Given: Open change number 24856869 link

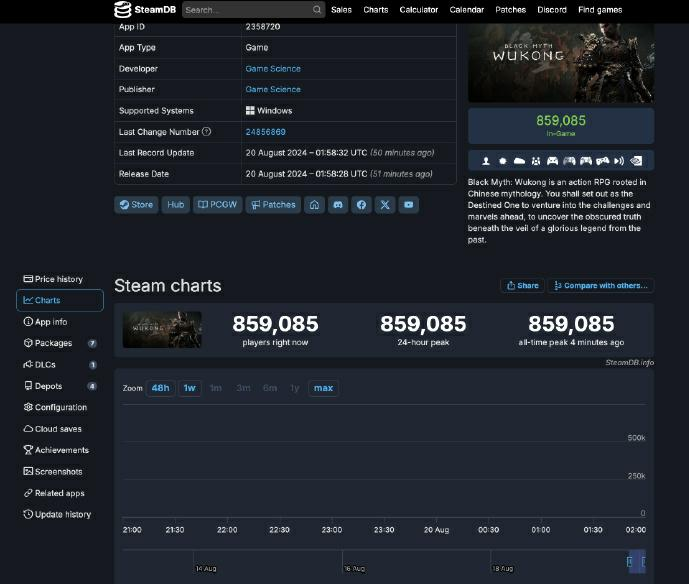Looking at the screenshot, I should point(265,132).
